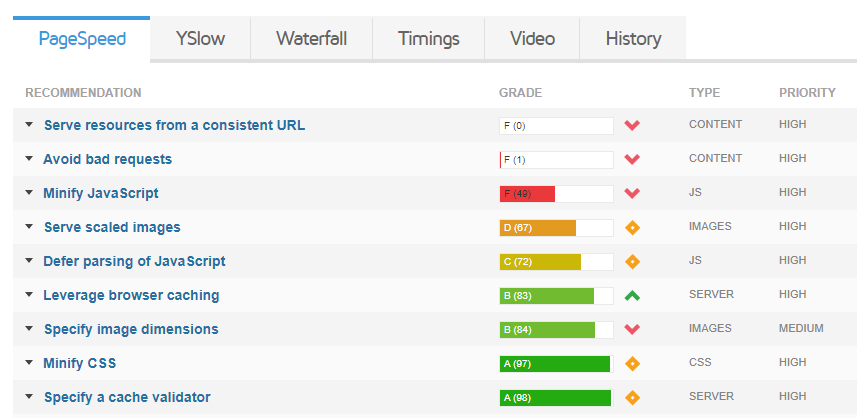Expand the Minify JavaScript disclosure triangle

30,193
